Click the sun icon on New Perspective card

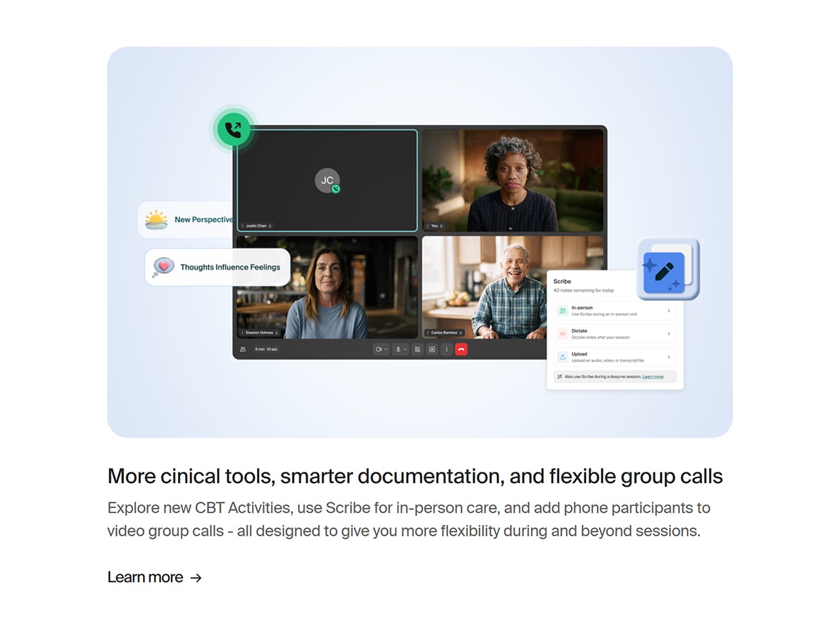[157, 219]
